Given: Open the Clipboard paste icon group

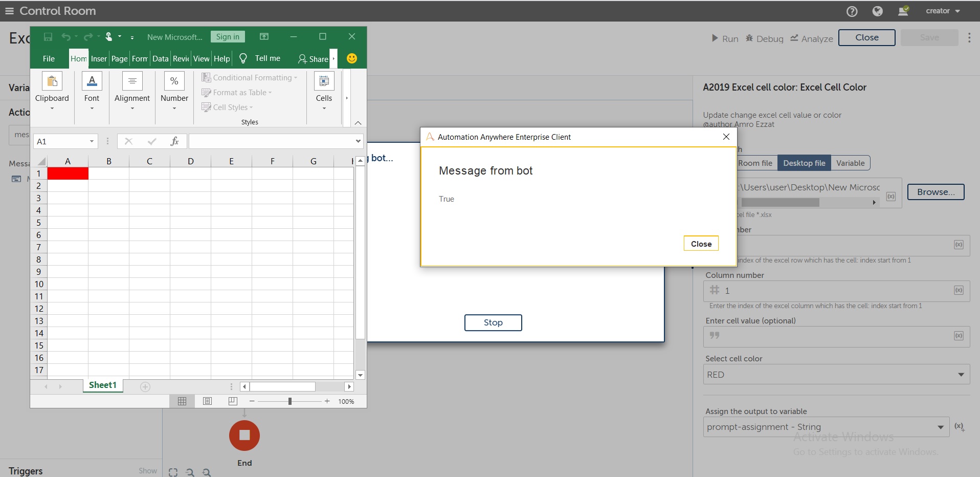Looking at the screenshot, I should [x=52, y=82].
